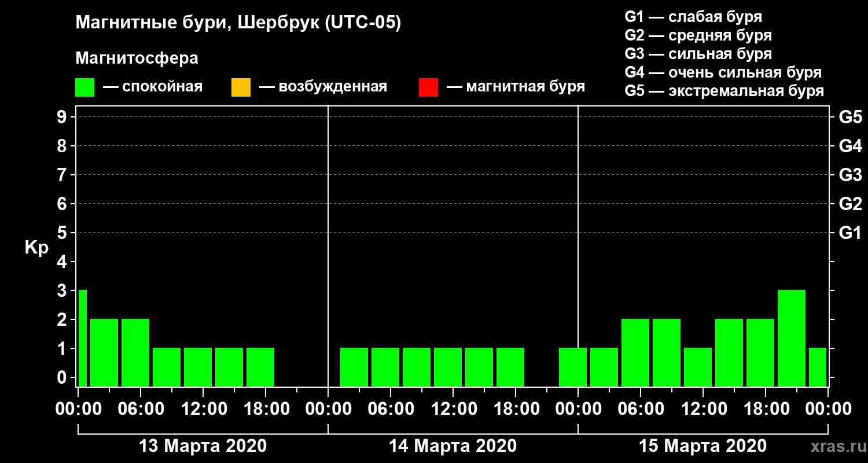The height and width of the screenshot is (463, 868).
Task: Click the 'G4' label on the right axis
Action: click(851, 146)
